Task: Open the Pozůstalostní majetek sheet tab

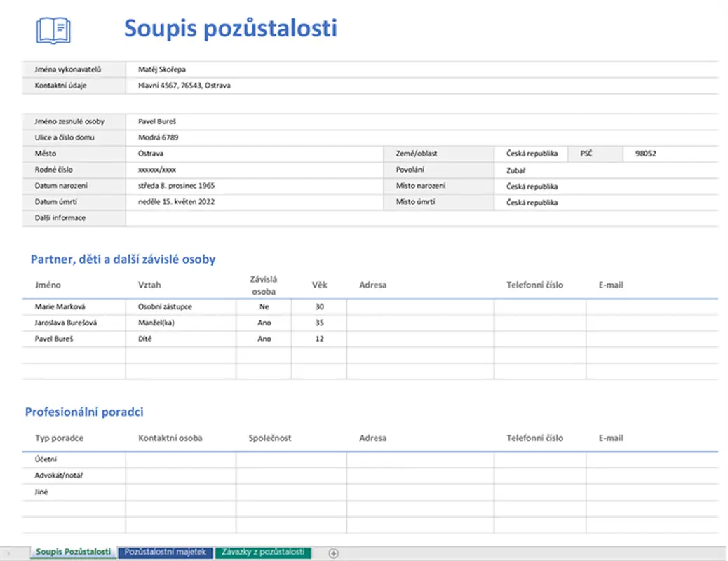Action: (166, 552)
